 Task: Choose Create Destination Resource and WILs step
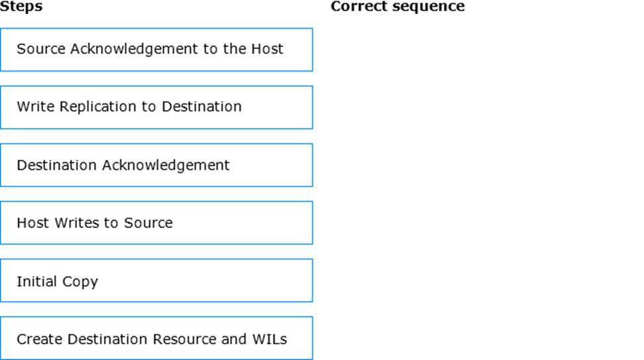pyautogui.click(x=156, y=338)
